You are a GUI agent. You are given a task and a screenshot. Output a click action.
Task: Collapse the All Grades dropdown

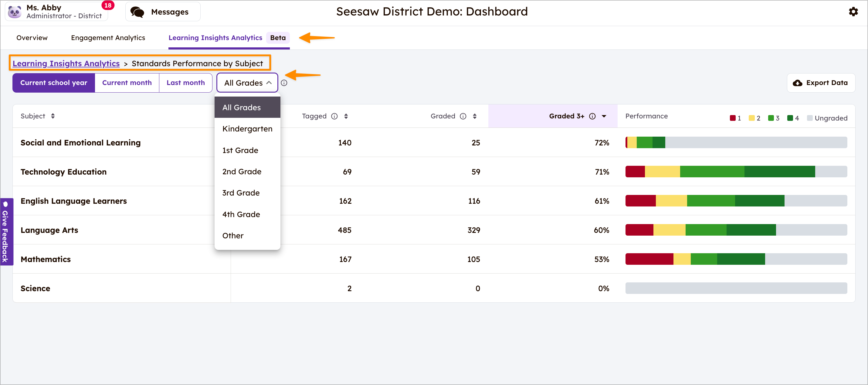(x=247, y=83)
